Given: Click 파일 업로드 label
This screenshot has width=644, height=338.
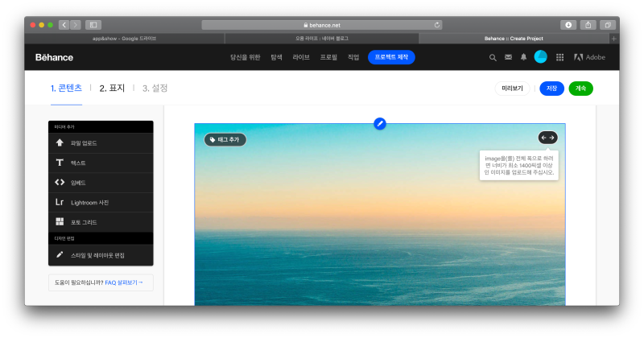Looking at the screenshot, I should pos(84,143).
